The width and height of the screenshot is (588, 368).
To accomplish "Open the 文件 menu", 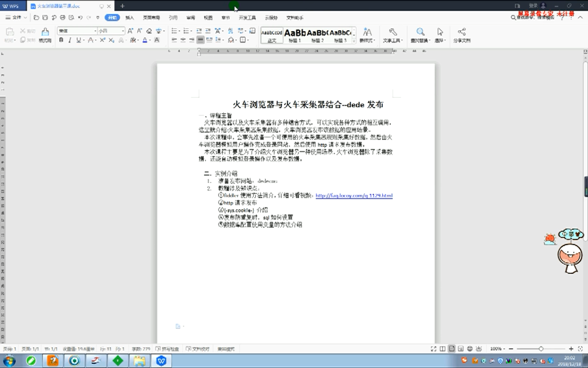I will 16,17.
